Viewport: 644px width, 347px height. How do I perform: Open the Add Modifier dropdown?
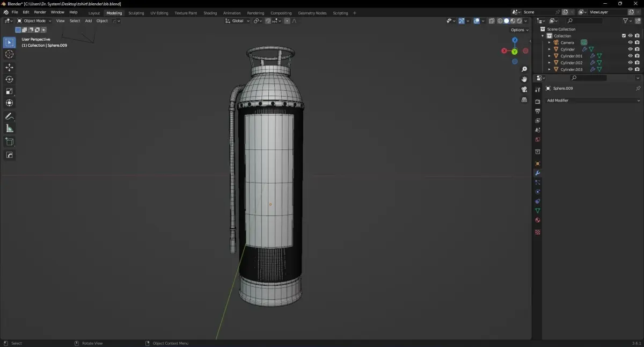point(593,100)
